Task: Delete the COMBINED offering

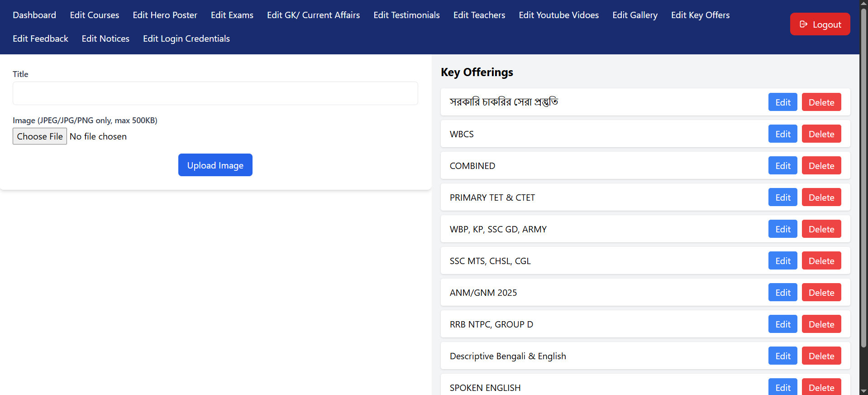Action: (821, 165)
